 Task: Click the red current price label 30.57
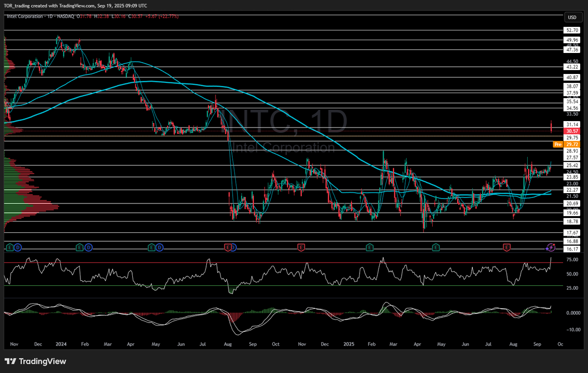(572, 131)
